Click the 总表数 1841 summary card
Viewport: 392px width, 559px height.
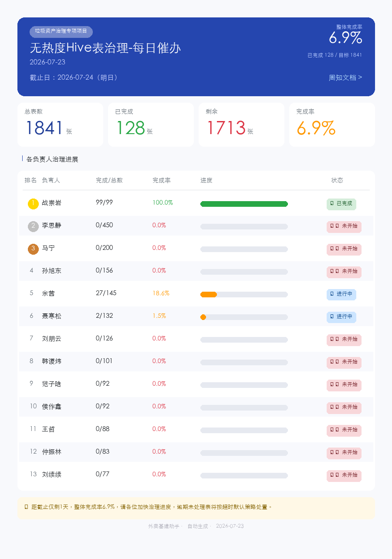click(60, 125)
